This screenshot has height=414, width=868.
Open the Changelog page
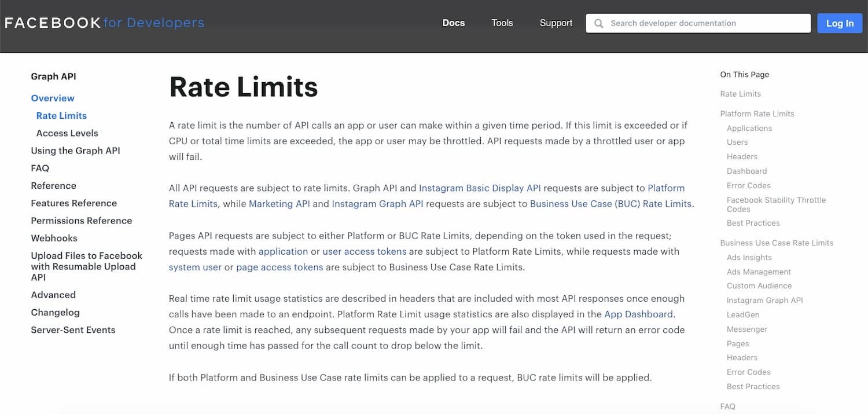point(55,312)
